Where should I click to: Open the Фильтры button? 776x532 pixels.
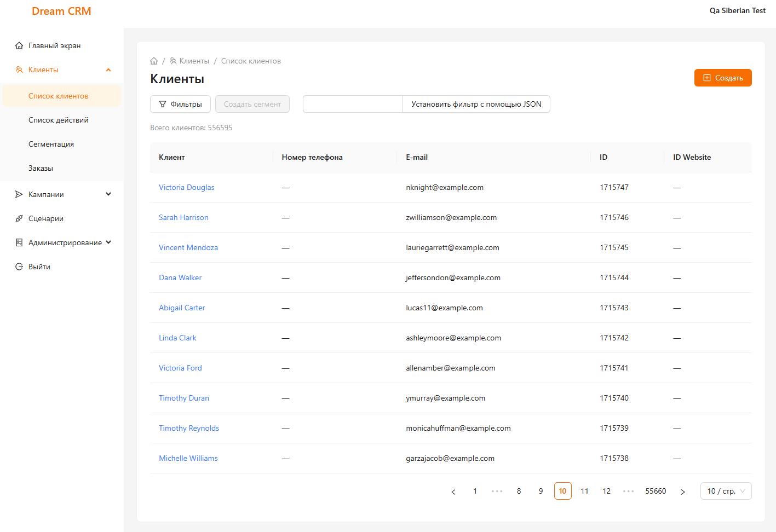(x=180, y=104)
